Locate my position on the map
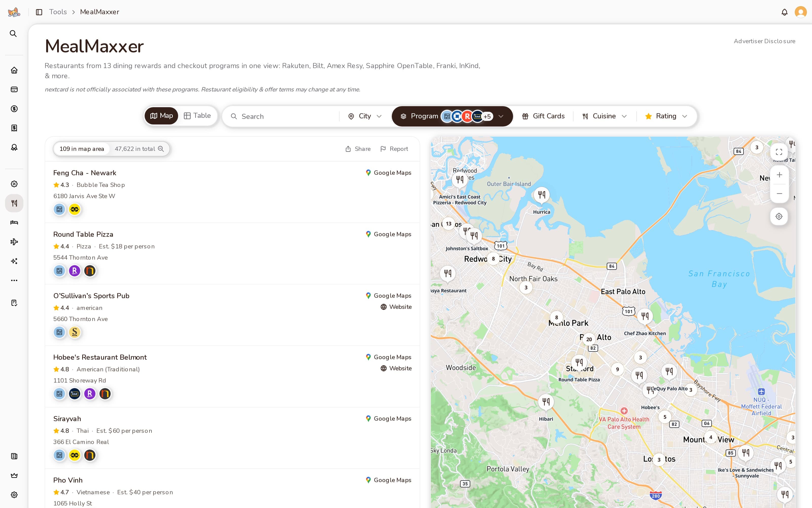The height and width of the screenshot is (508, 812). tap(779, 216)
